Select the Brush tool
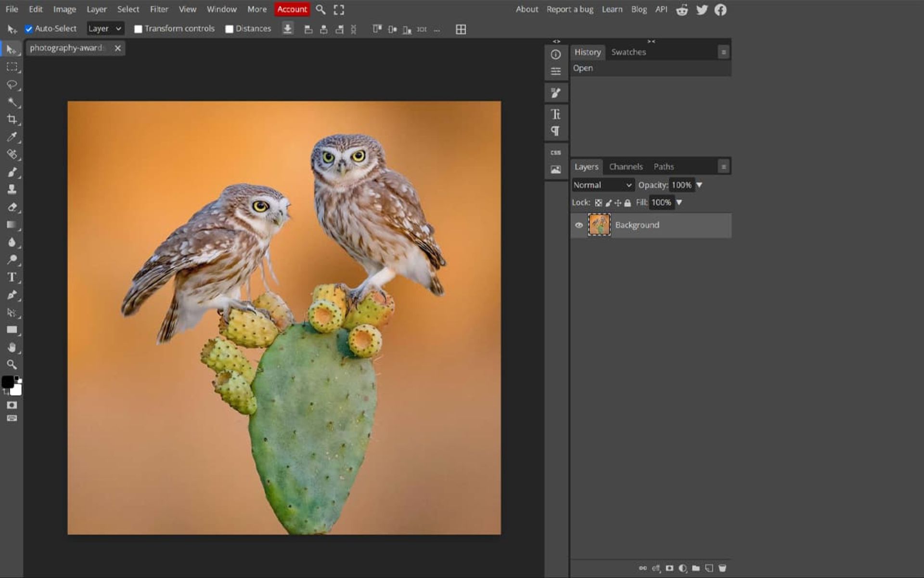 click(x=12, y=172)
